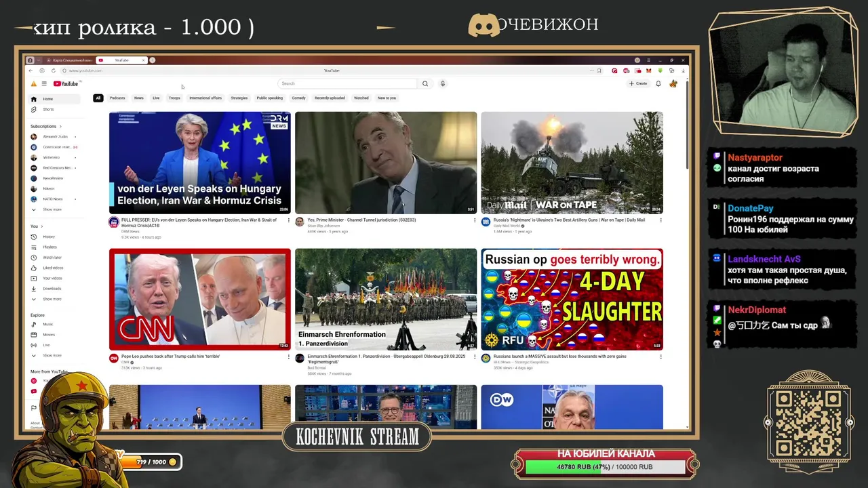This screenshot has width=868, height=488.
Task: Select the Podcasts filter chip
Action: coord(117,98)
